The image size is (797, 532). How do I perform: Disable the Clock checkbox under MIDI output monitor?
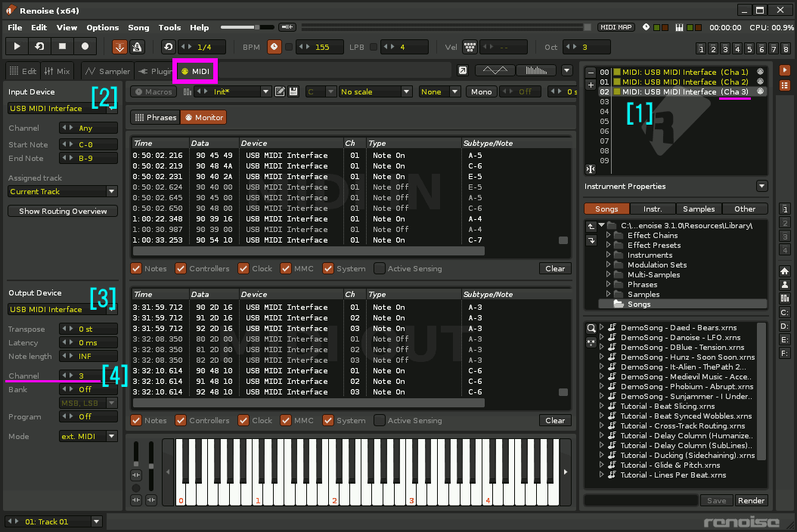pyautogui.click(x=245, y=420)
